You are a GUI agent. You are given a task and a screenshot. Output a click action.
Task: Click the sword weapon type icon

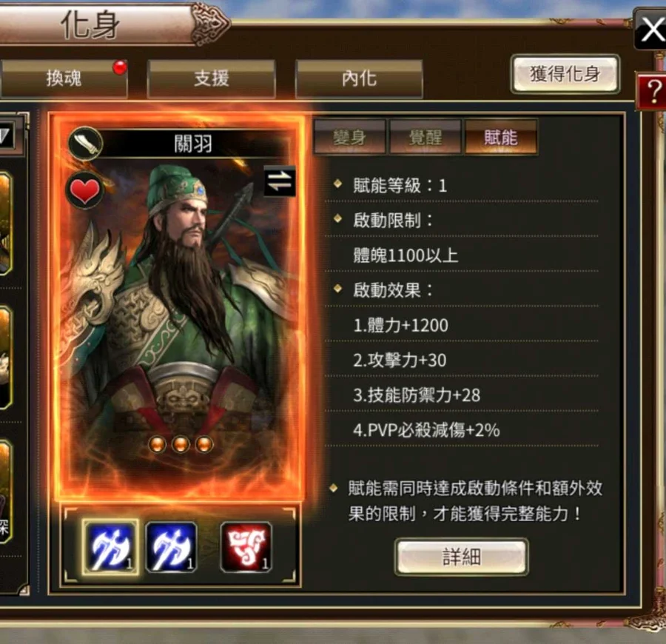tap(85, 143)
